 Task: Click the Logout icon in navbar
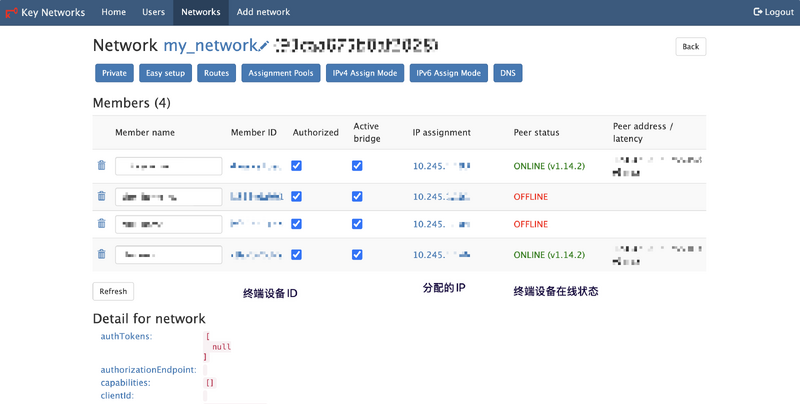[x=757, y=12]
